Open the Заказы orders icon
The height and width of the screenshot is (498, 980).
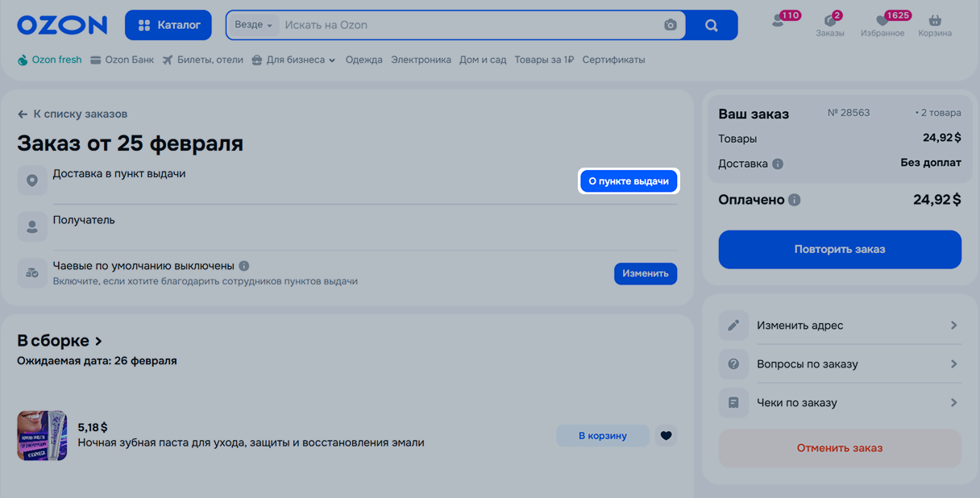tap(829, 24)
